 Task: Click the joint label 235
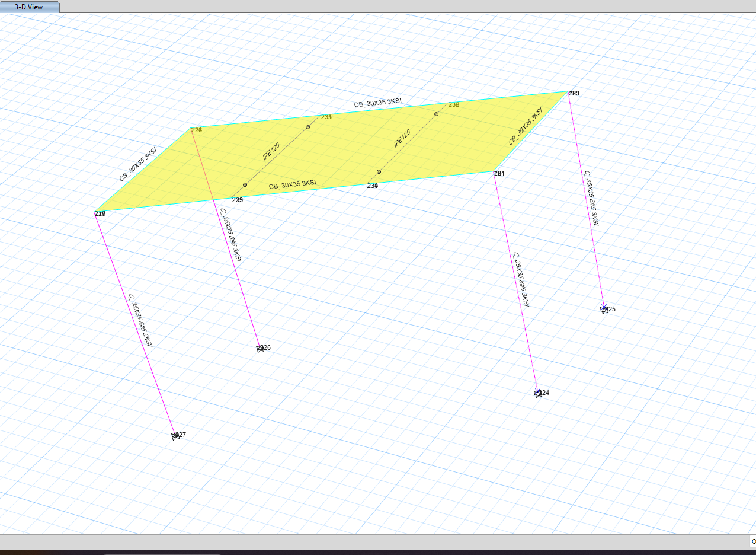(326, 117)
